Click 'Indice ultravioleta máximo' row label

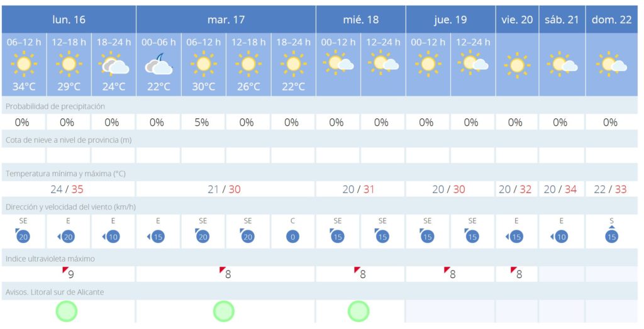(50, 259)
